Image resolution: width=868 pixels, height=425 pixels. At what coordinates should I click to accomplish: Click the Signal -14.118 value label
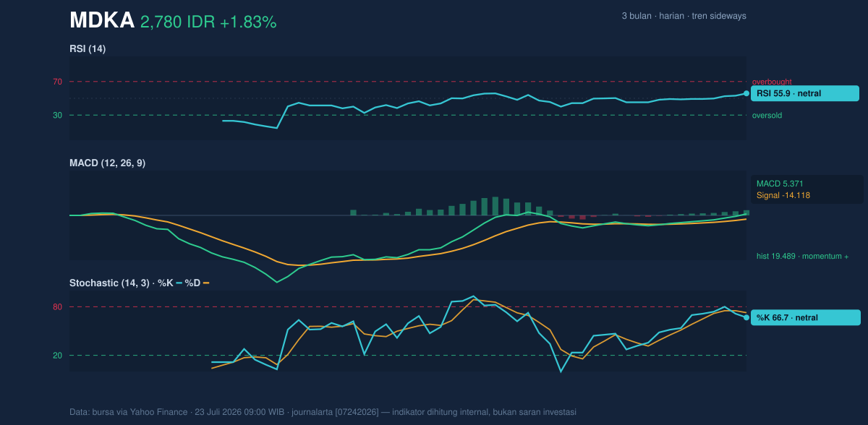[x=783, y=195]
